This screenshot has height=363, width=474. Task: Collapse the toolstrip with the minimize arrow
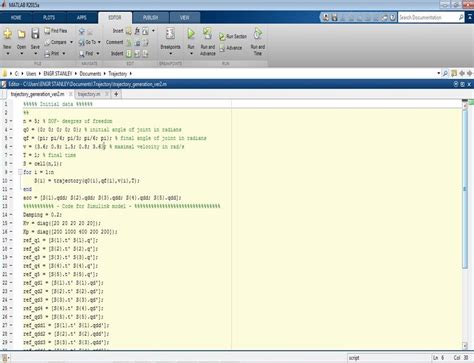[x=470, y=17]
